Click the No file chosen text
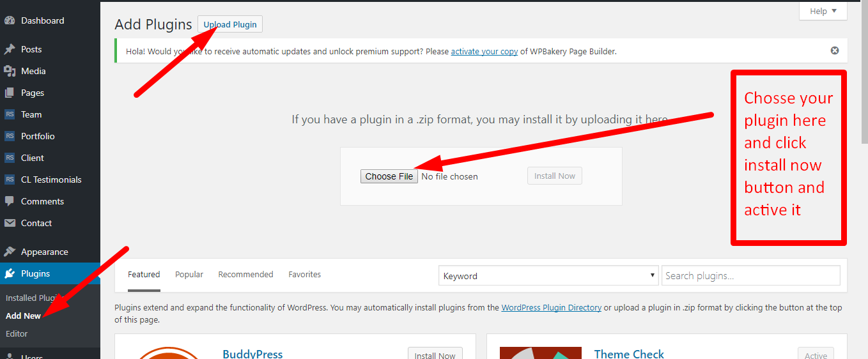Screen dimensions: 868x359 [450, 176]
